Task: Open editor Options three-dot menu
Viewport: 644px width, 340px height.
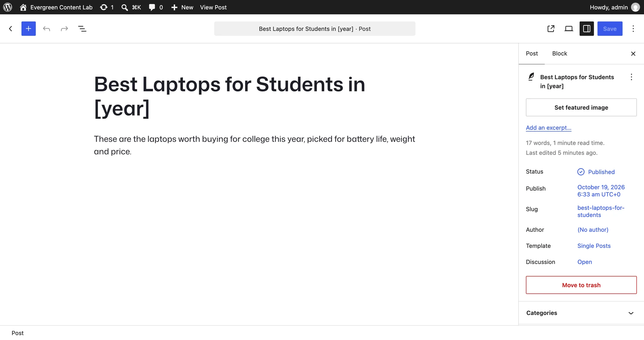Action: (633, 29)
